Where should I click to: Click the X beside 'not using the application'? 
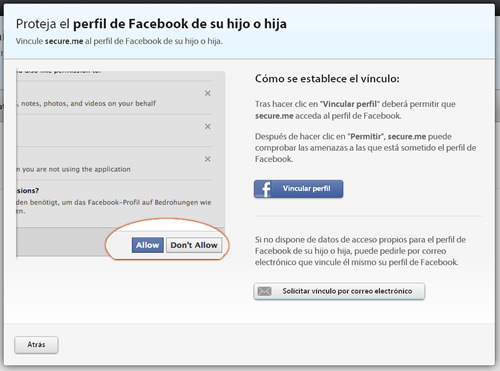pos(207,159)
